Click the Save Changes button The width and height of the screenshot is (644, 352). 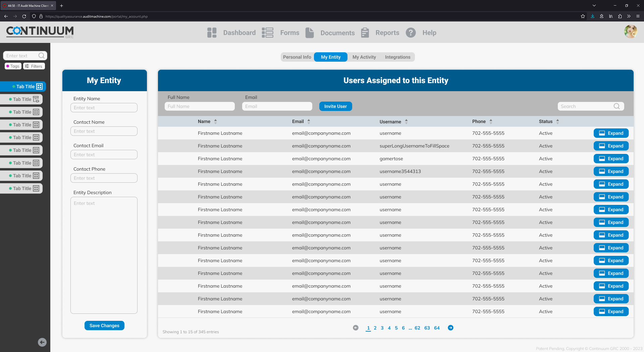(104, 326)
